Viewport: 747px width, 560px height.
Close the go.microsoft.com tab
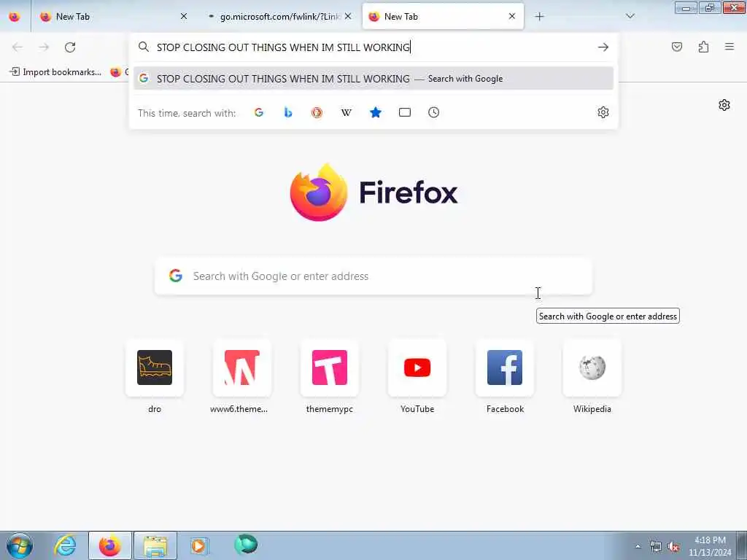(x=348, y=16)
